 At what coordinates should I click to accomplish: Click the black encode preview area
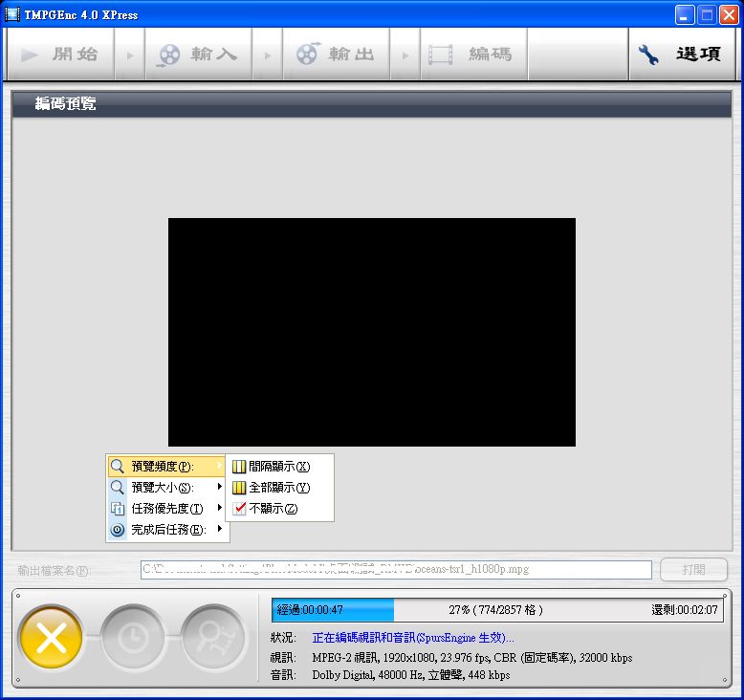click(372, 332)
